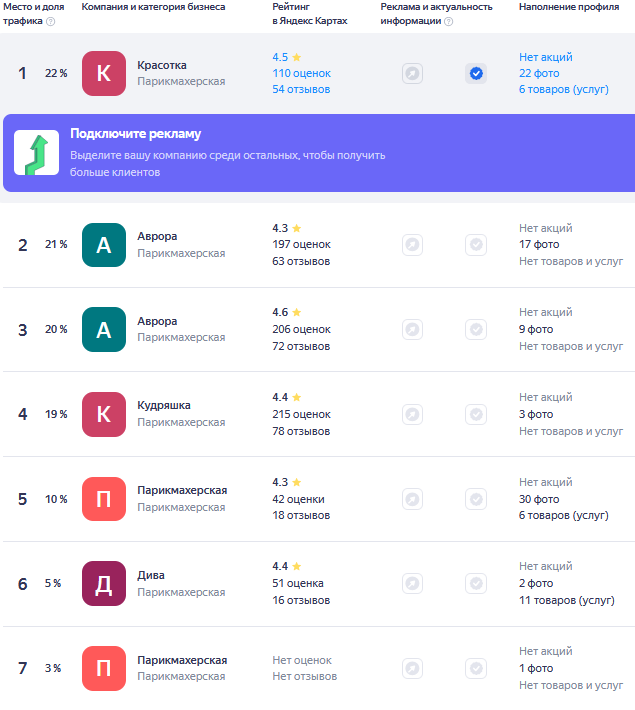Click the advertising icon in the row with 206 оценок

pos(412,329)
